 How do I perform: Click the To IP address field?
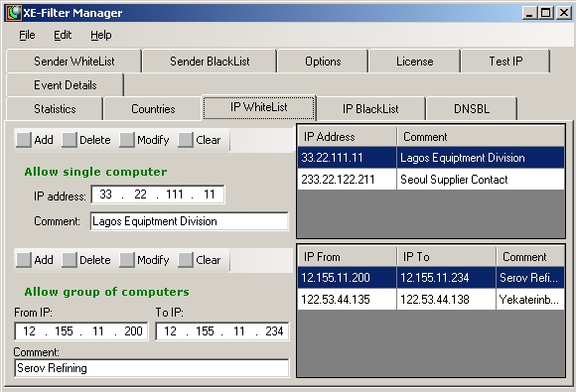click(222, 331)
